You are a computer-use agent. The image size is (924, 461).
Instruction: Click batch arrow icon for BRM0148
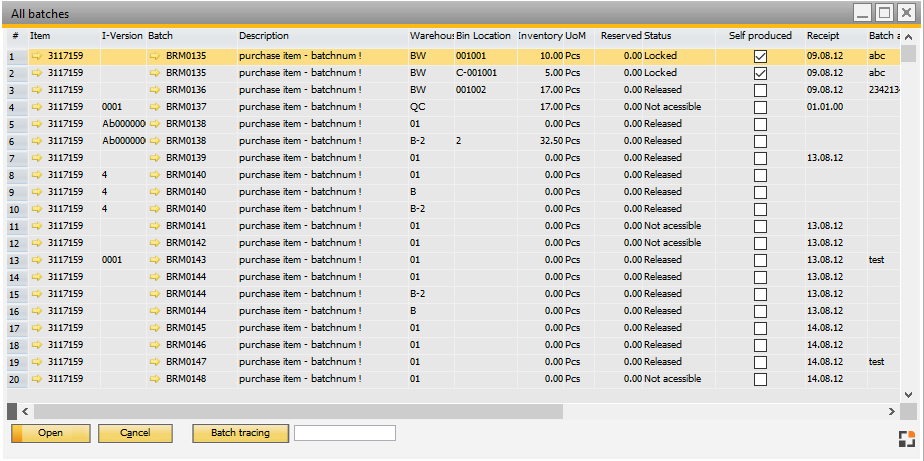pos(155,379)
